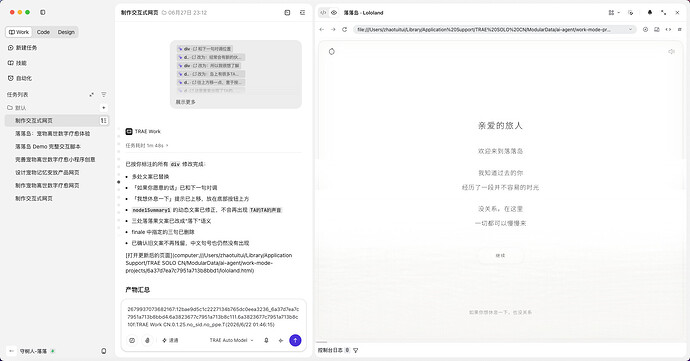Collapse the task list using the arrows icon
690x361 pixels.
click(x=92, y=95)
